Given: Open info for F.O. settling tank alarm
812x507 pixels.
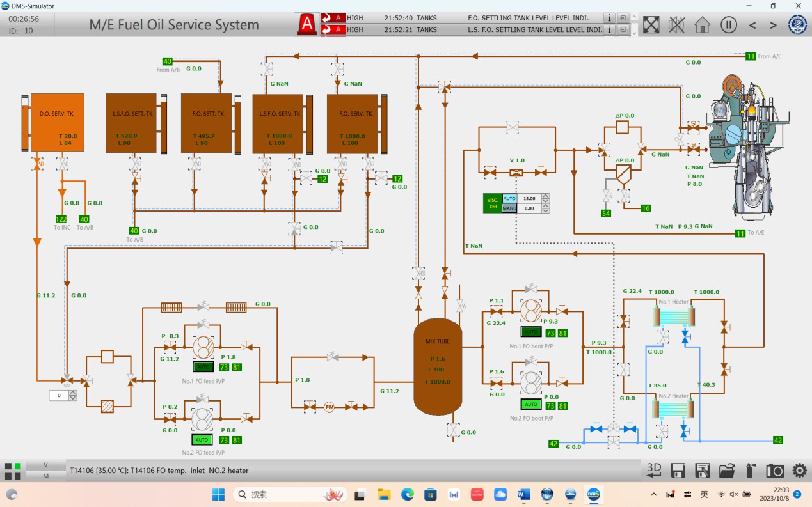Looking at the screenshot, I should tap(610, 18).
